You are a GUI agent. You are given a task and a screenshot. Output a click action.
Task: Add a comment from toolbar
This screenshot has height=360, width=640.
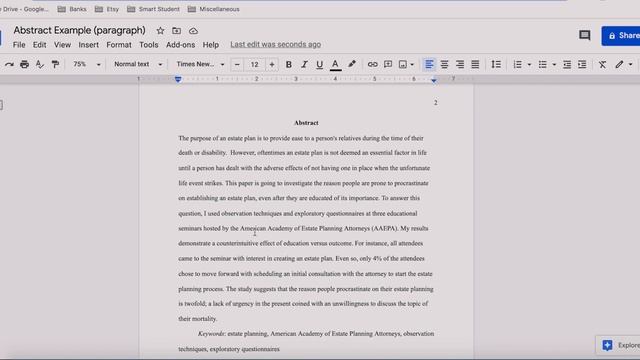(x=388, y=64)
